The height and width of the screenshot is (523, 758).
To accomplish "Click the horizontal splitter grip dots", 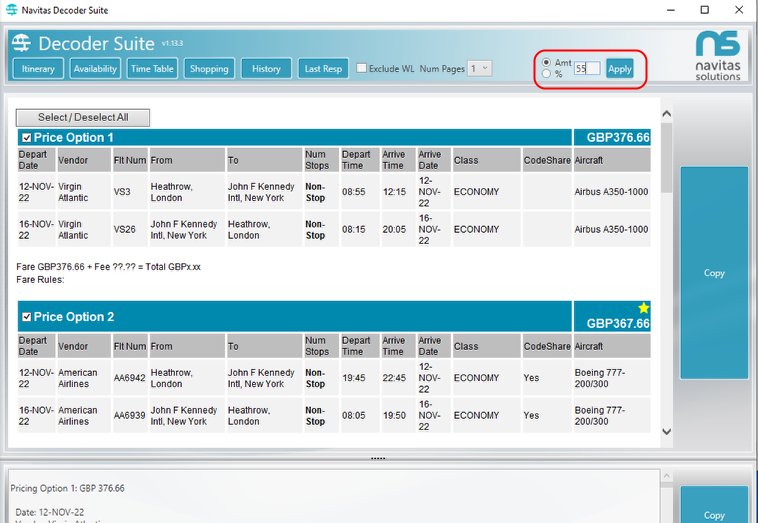I will pyautogui.click(x=378, y=458).
